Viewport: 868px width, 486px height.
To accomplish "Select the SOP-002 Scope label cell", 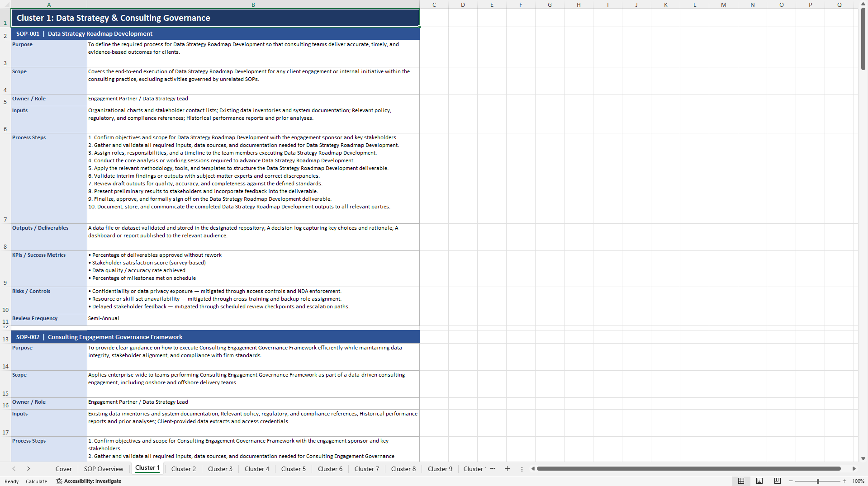I will [49, 384].
